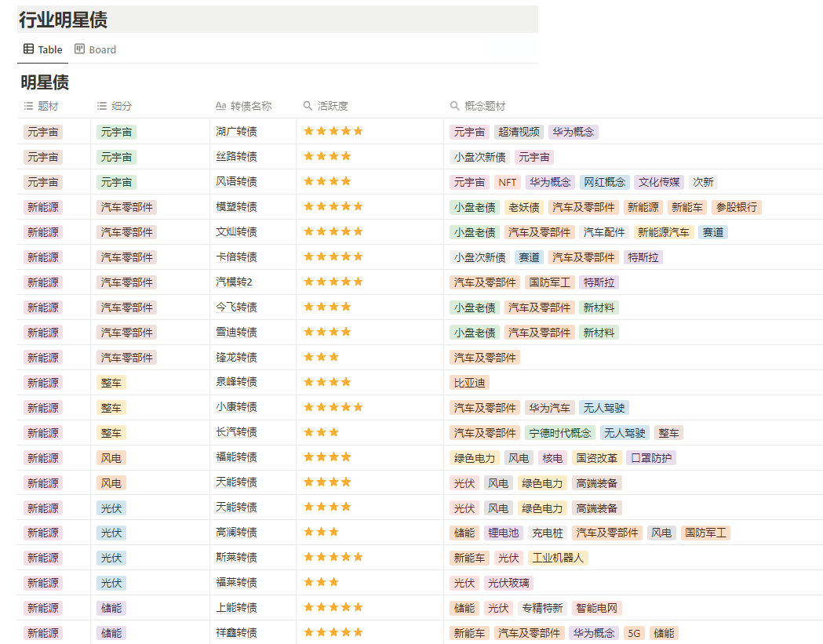Click the 网红概念 tag
This screenshot has height=644, width=823.
pos(605,182)
